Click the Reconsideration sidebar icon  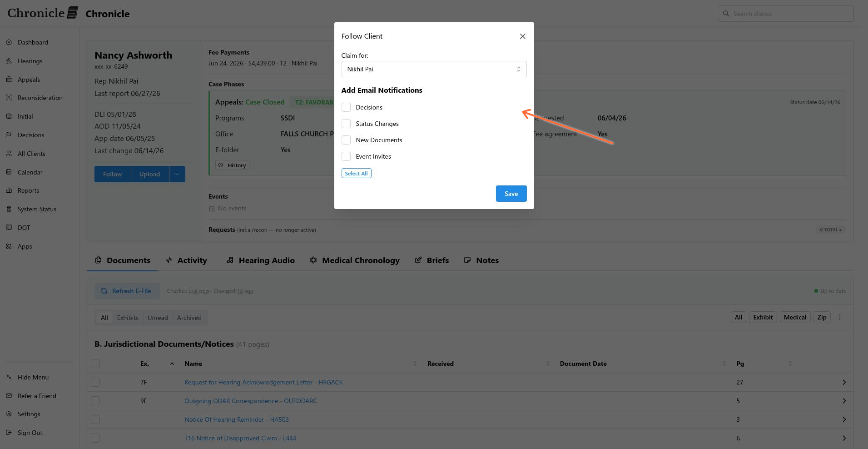point(9,98)
